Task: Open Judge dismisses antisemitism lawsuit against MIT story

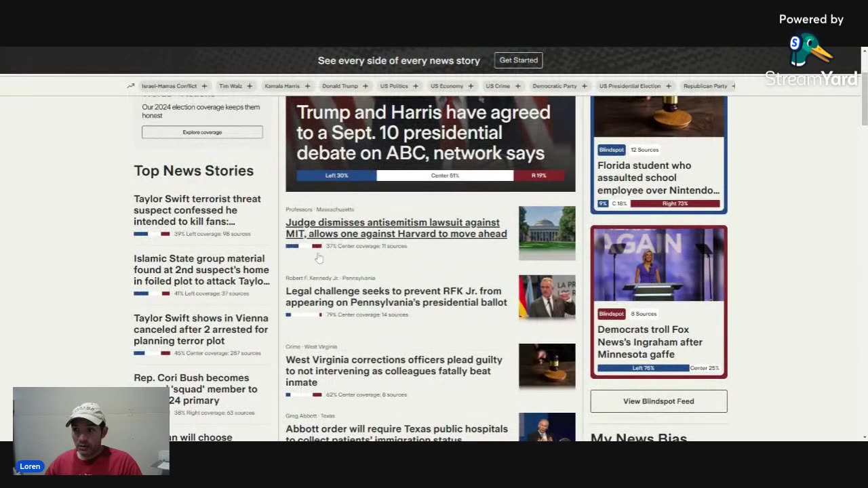Action: point(396,228)
